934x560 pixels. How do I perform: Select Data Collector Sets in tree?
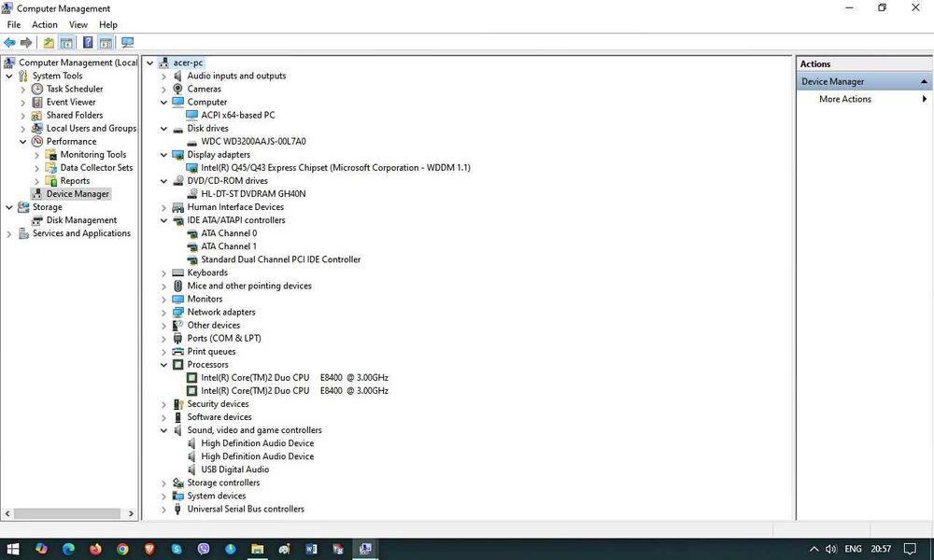[x=96, y=168]
